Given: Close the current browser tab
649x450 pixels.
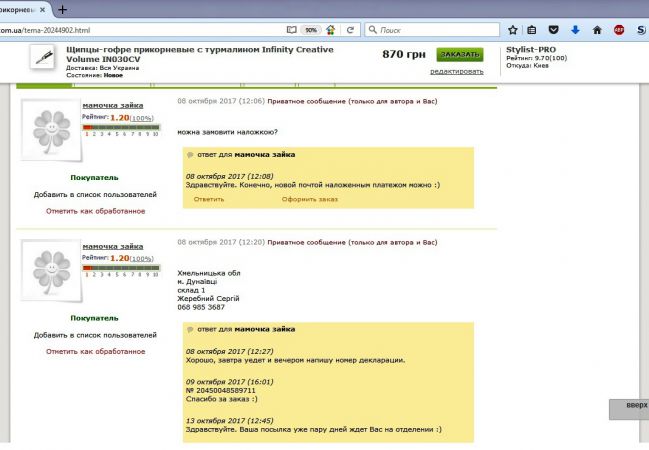Looking at the screenshot, I should coord(43,8).
